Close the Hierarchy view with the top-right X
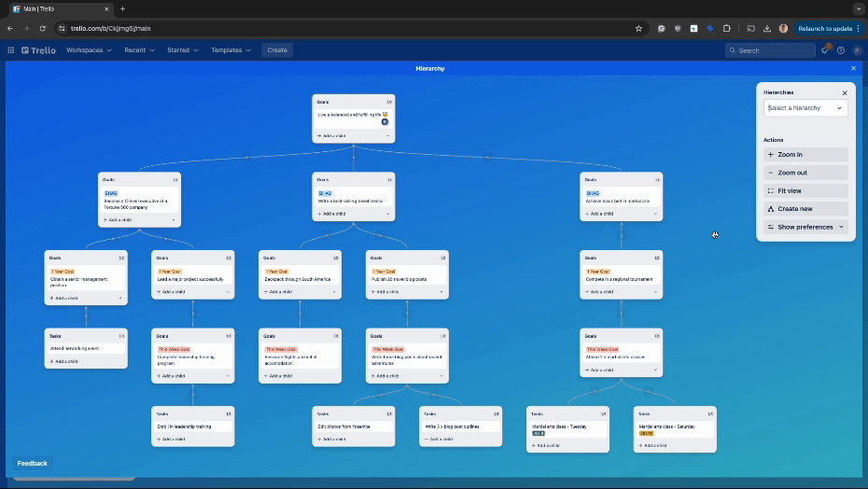 853,69
